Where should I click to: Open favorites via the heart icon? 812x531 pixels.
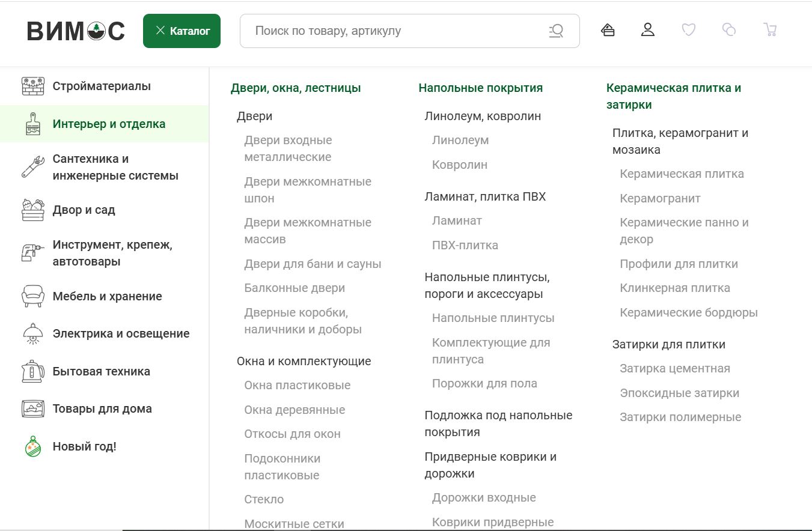688,30
